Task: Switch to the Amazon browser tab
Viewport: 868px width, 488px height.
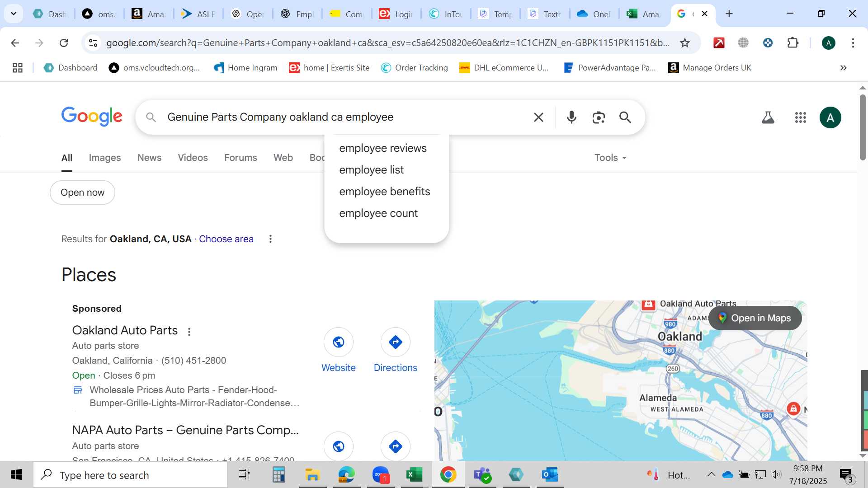Action: (x=148, y=14)
